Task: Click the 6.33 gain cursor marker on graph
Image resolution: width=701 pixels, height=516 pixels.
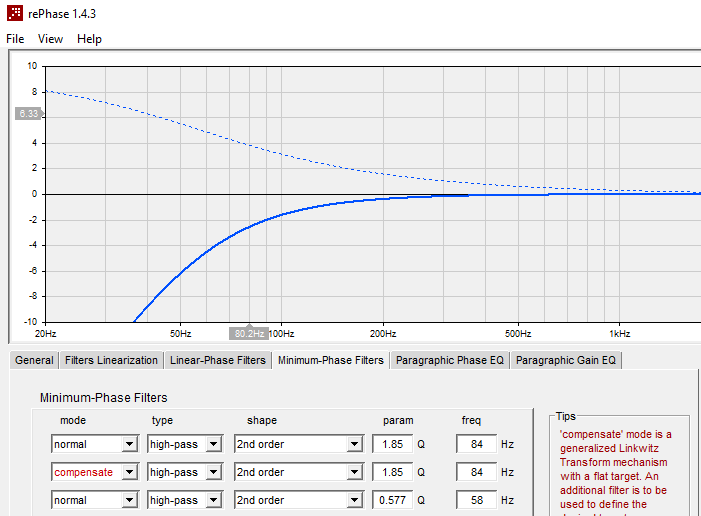Action: [x=29, y=114]
